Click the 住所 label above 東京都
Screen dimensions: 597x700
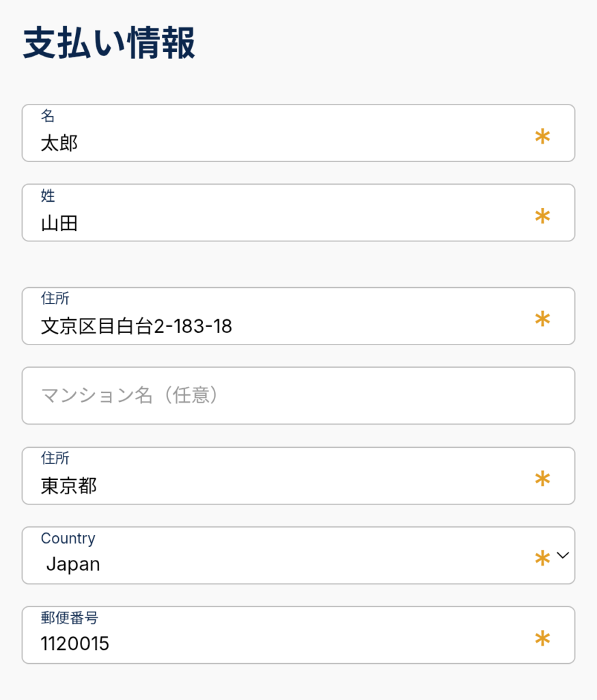[55, 458]
